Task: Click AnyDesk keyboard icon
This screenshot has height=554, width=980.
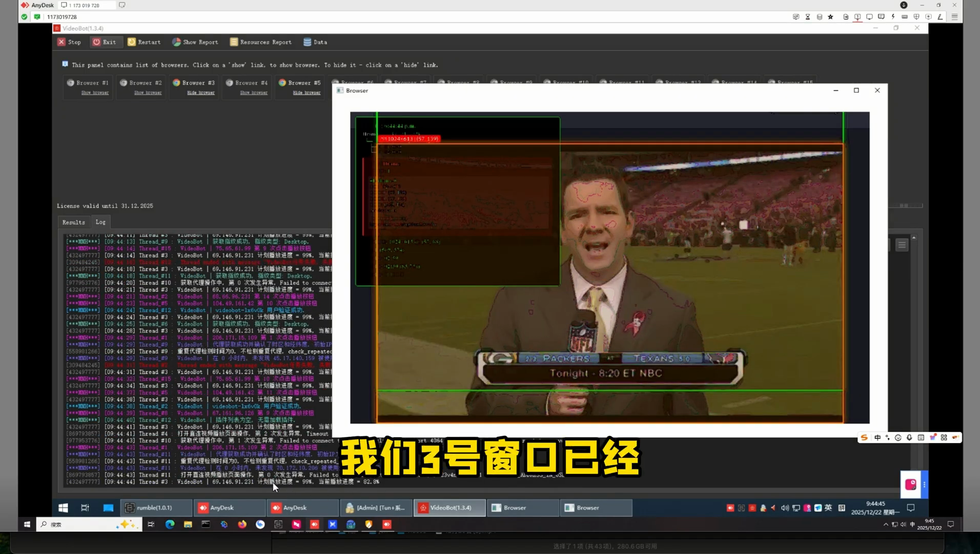Action: point(905,17)
